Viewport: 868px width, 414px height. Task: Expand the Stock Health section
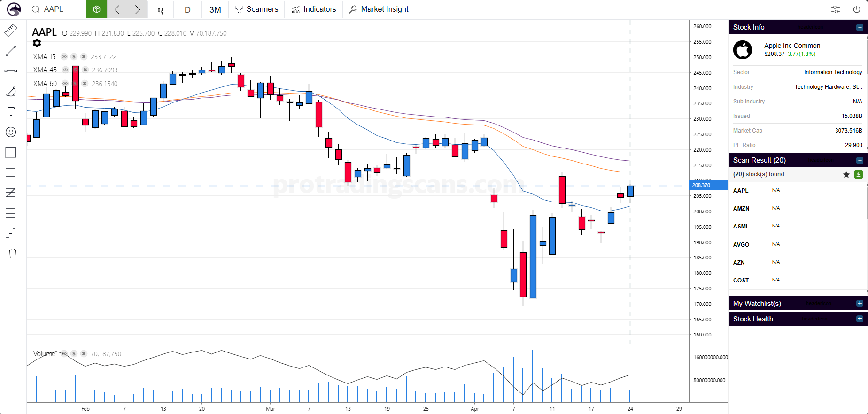click(860, 319)
